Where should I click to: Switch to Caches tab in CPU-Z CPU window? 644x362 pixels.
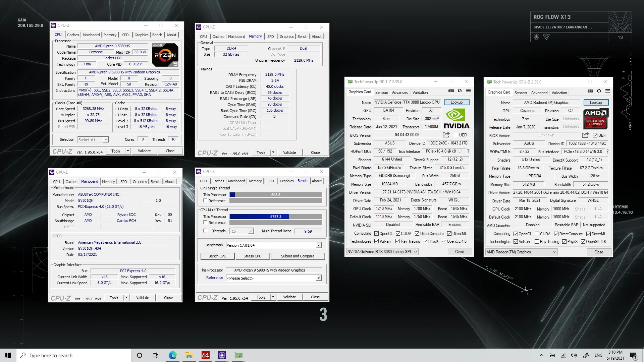73,35
